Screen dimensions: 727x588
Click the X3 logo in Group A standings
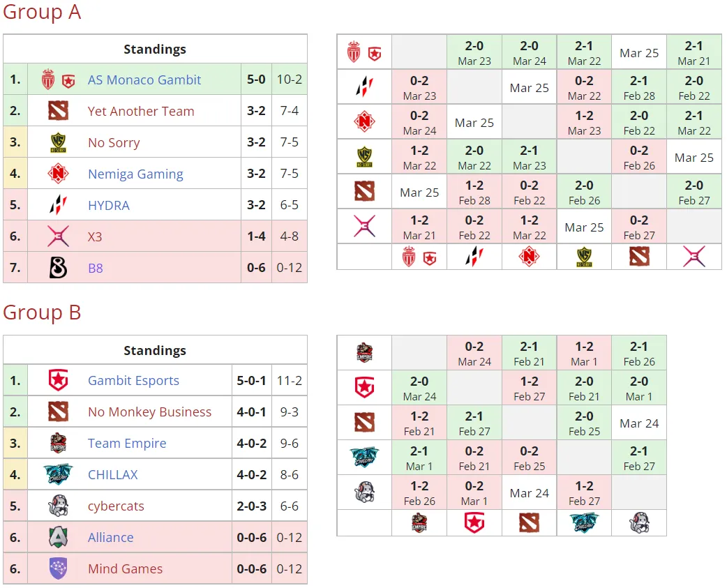[x=58, y=236]
